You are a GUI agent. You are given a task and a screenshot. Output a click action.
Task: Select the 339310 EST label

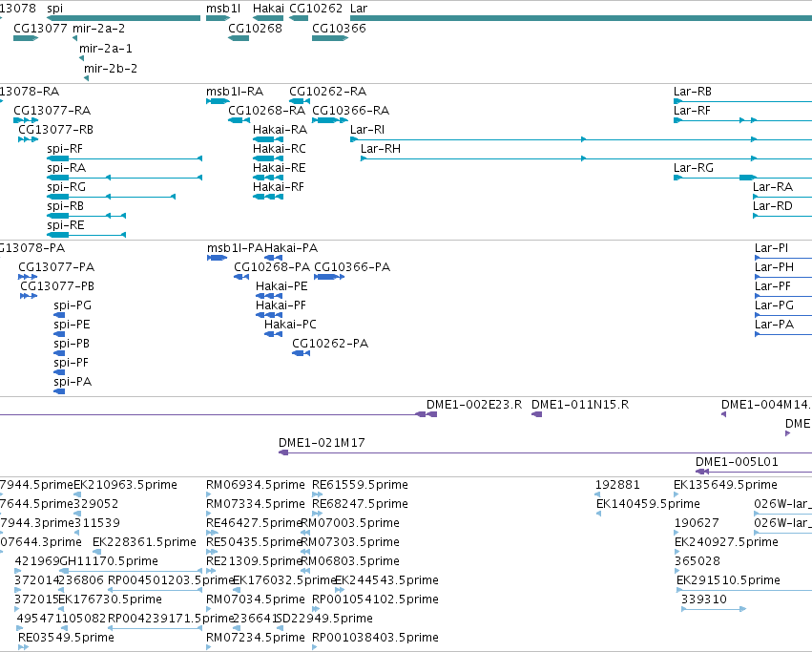point(704,600)
